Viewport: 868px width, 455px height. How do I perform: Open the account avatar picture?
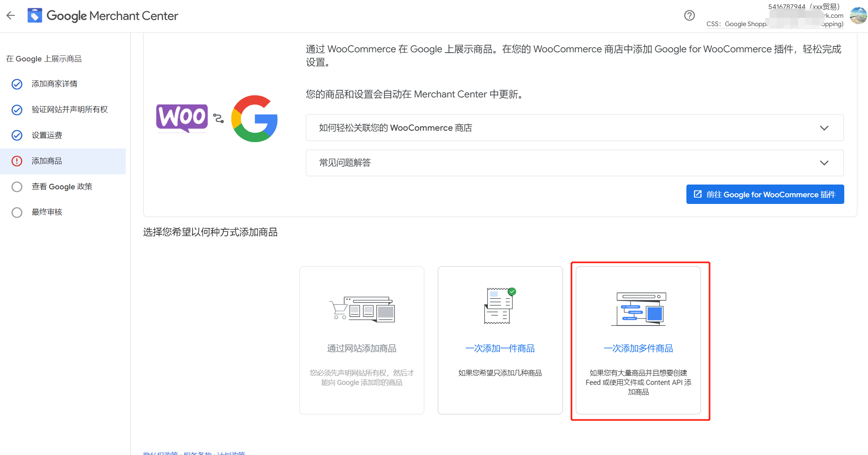click(858, 16)
